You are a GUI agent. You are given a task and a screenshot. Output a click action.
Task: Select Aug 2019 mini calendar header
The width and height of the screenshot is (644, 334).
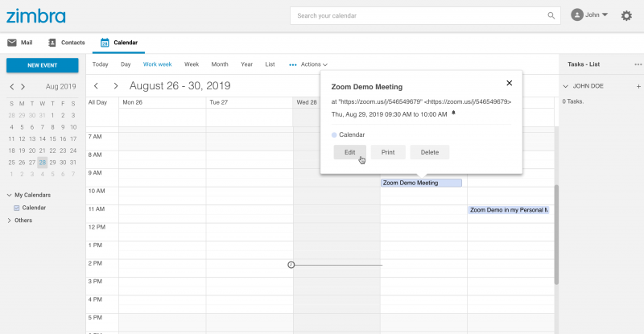click(61, 87)
